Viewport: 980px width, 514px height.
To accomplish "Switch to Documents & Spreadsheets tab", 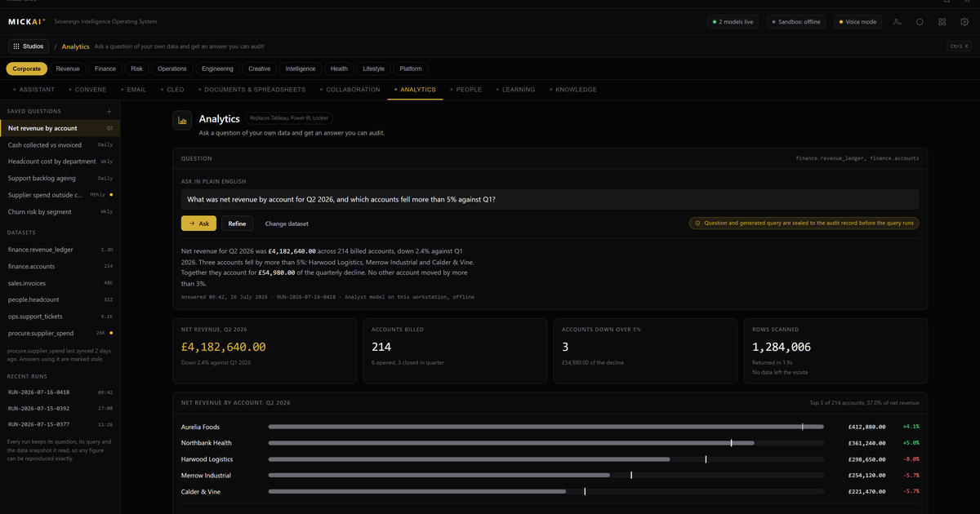I will point(252,89).
